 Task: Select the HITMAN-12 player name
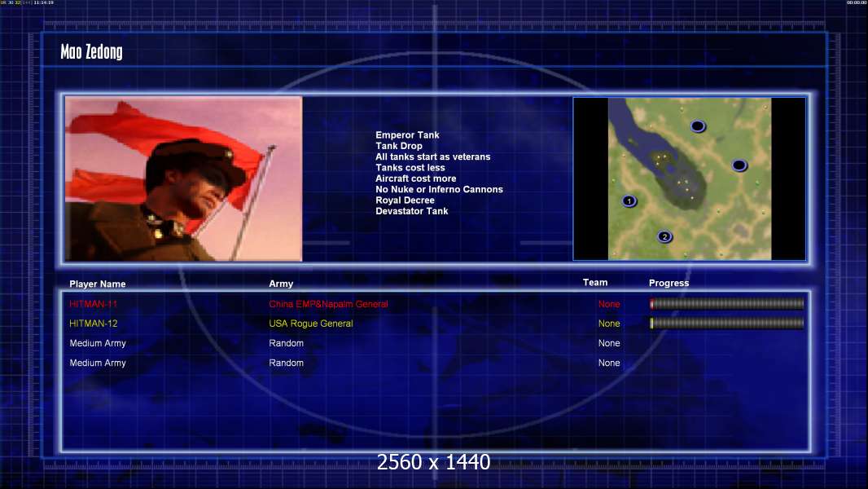click(94, 324)
